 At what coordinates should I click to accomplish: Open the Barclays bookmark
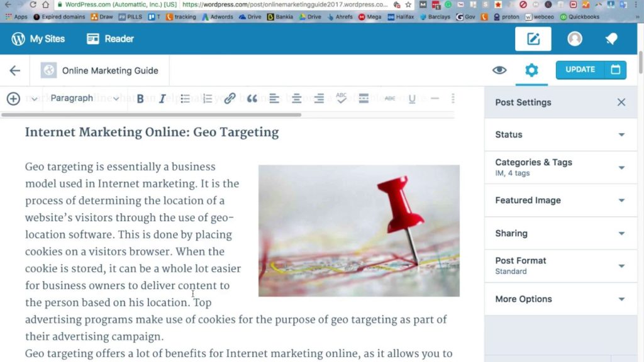coord(435,17)
